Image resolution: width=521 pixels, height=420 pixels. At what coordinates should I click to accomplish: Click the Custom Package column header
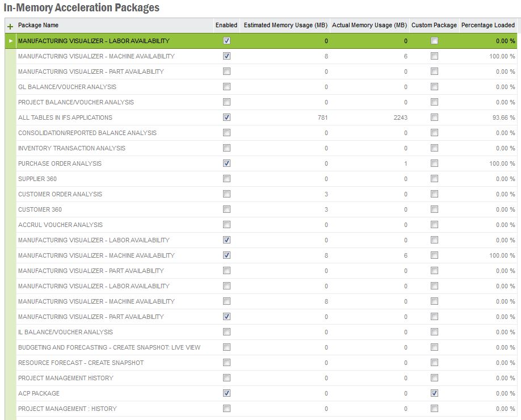click(434, 26)
